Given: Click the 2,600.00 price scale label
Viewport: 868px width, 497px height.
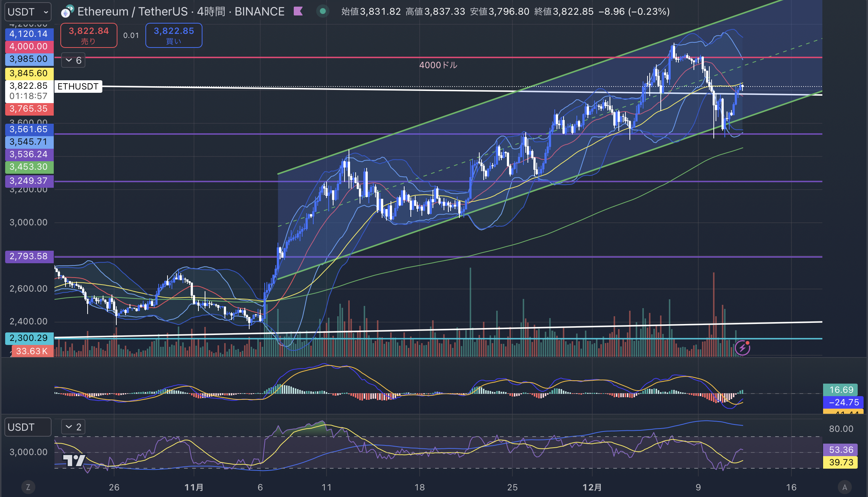Looking at the screenshot, I should 28,289.
